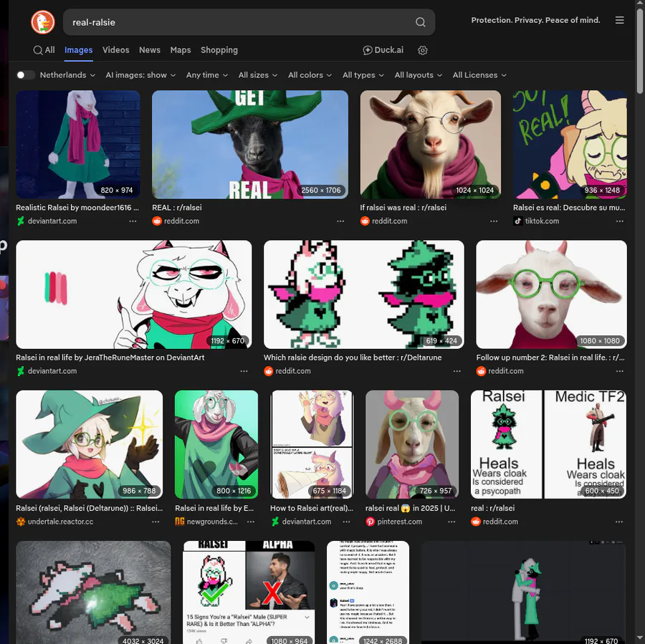Click deviantart icon under Realistic Ralsei

21,221
